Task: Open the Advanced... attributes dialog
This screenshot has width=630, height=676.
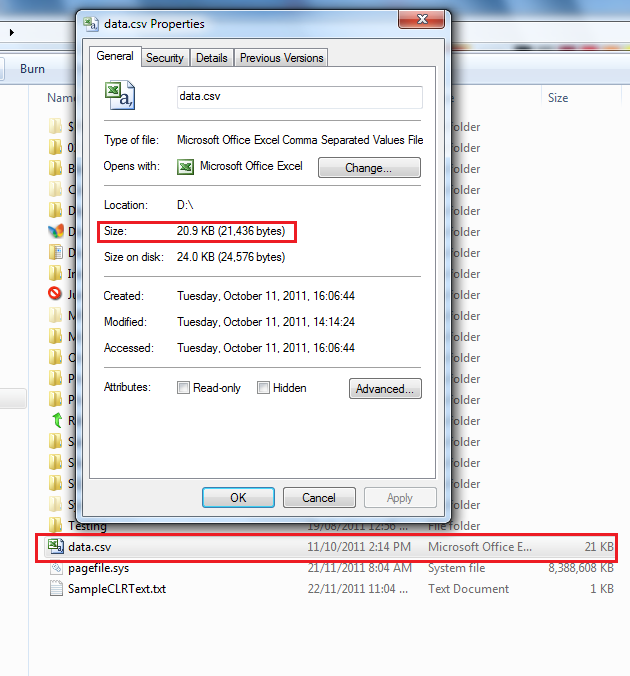Action: tap(385, 388)
